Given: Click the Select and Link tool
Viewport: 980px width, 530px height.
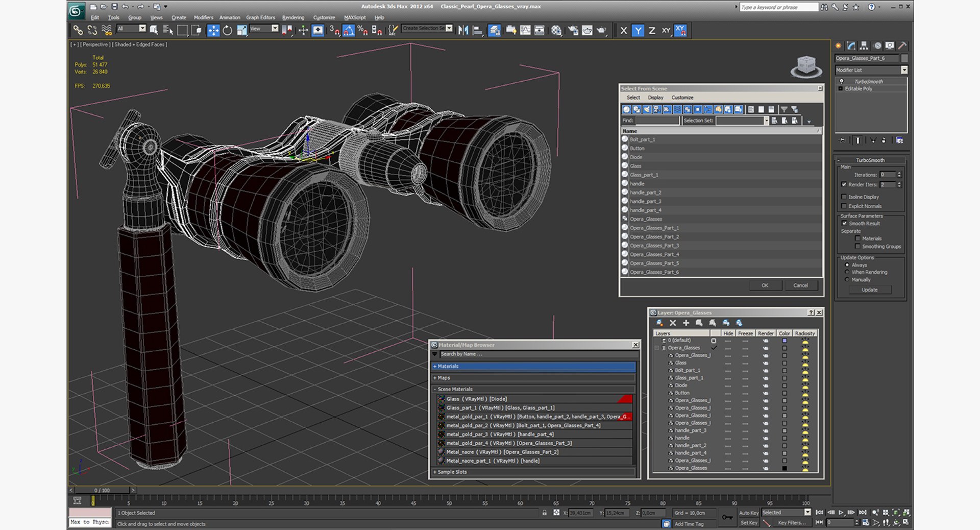Looking at the screenshot, I should [78, 31].
